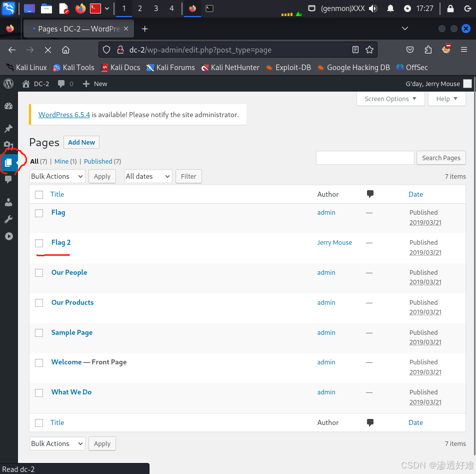Click Search Pages button

click(441, 158)
